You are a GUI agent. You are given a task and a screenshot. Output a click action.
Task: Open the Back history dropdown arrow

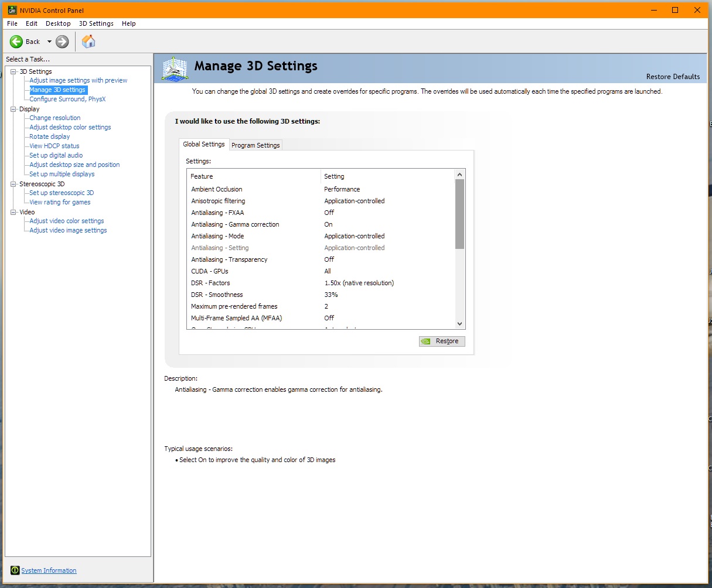coord(49,42)
